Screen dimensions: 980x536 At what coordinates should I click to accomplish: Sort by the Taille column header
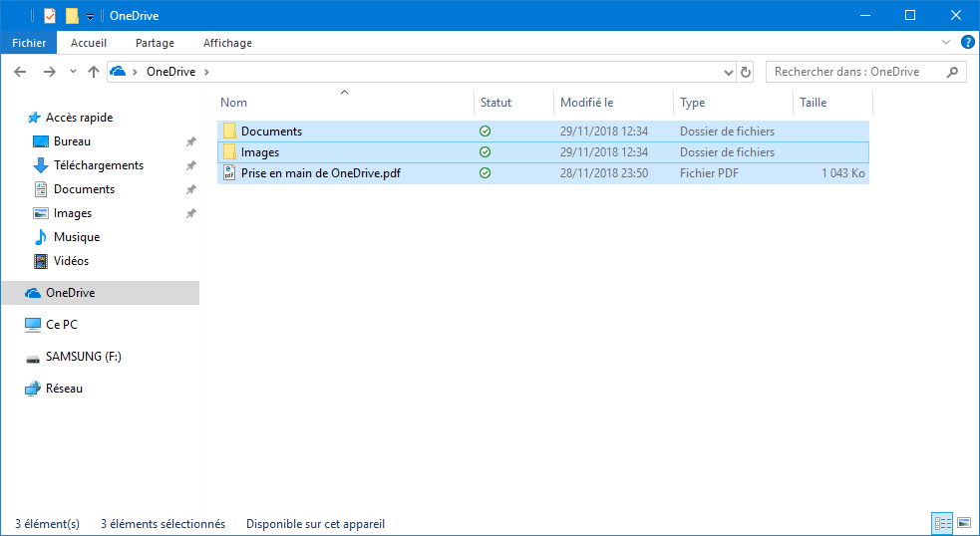832,103
